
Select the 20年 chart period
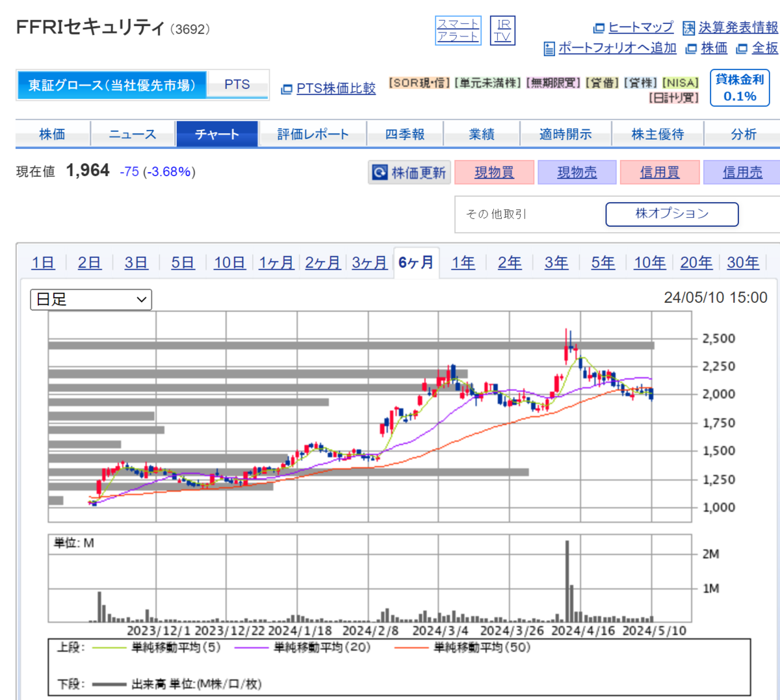pyautogui.click(x=696, y=263)
